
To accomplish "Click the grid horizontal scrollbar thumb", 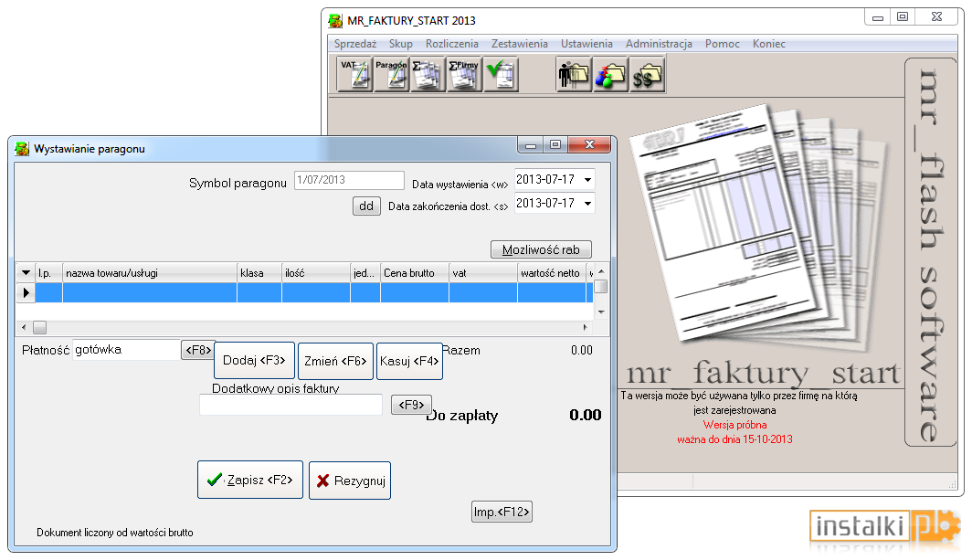I will click(x=39, y=327).
